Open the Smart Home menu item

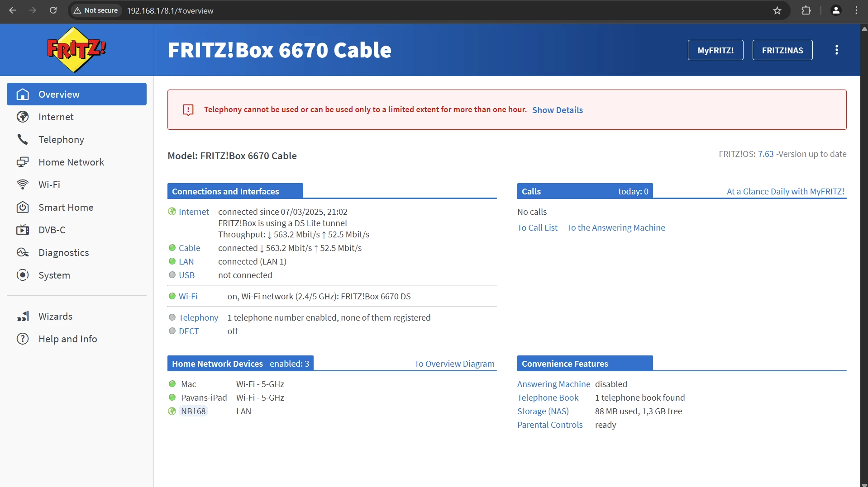tap(76, 207)
